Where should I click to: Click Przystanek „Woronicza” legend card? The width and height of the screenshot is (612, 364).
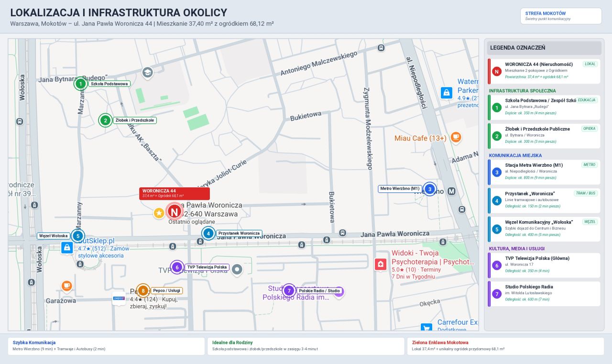544,201
